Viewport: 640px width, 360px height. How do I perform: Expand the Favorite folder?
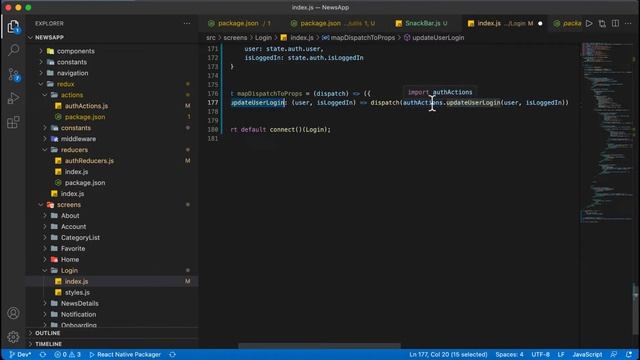point(73,249)
